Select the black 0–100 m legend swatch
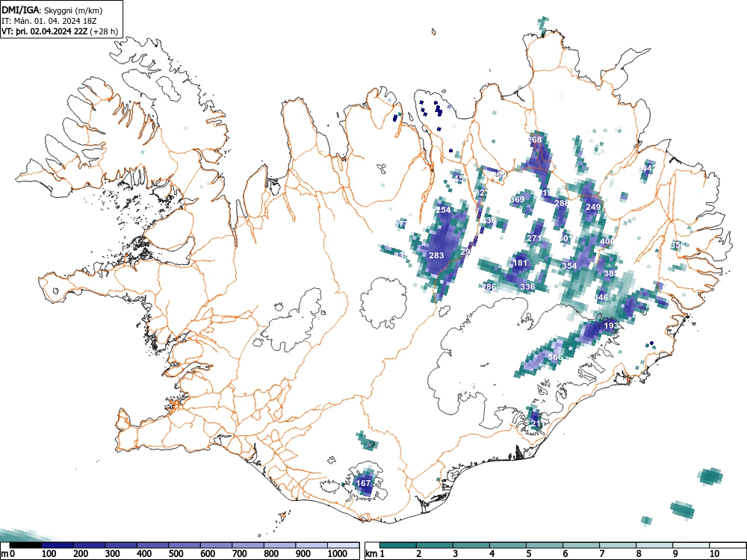The image size is (747, 560). coord(25,545)
